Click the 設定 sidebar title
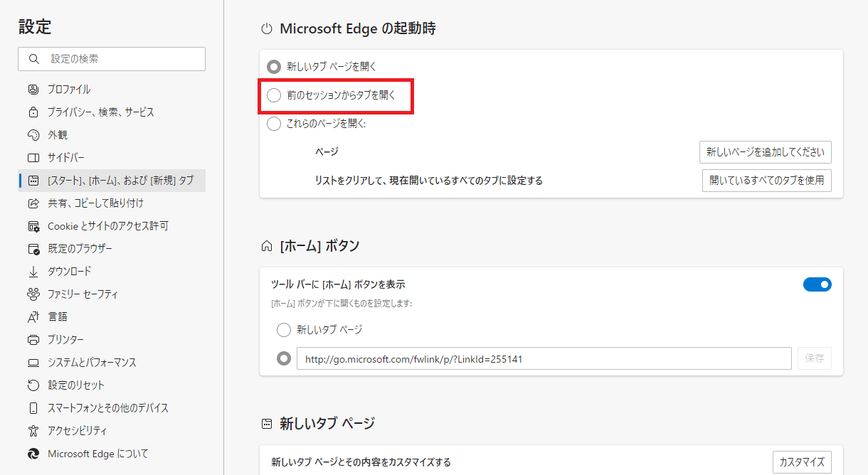868x475 pixels. 35,27
